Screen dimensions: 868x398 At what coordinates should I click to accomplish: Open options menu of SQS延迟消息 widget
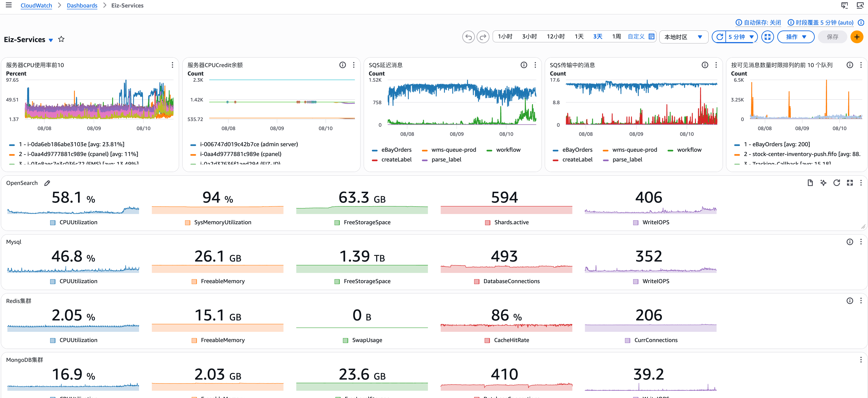[x=535, y=65]
